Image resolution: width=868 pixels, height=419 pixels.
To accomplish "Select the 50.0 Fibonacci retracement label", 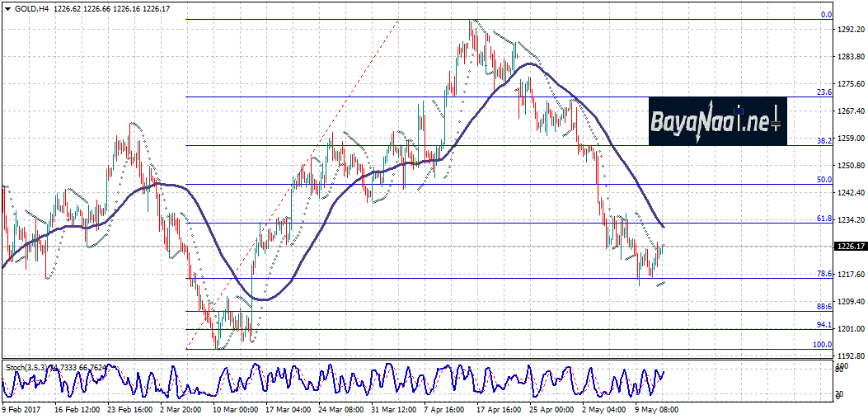I will (823, 179).
